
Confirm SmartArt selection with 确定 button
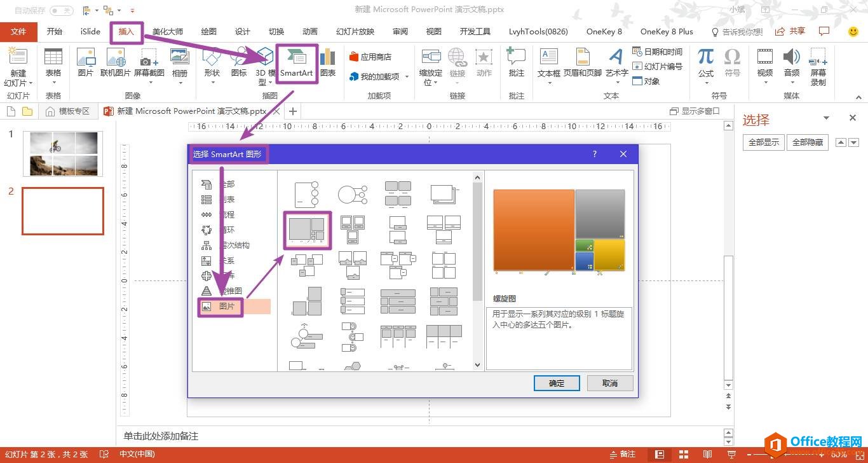click(x=556, y=383)
